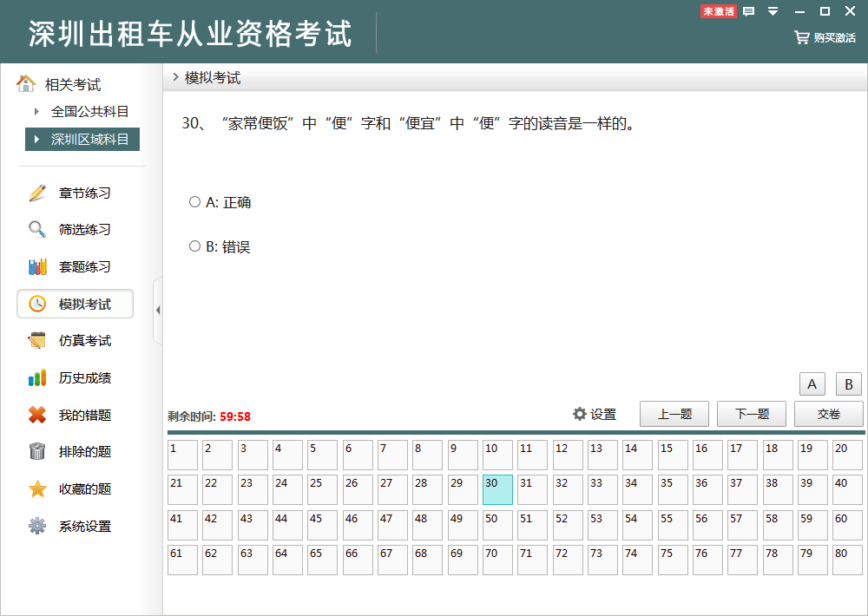Open 系统设置 gear icon in sidebar
The height and width of the screenshot is (616, 868).
(37, 527)
